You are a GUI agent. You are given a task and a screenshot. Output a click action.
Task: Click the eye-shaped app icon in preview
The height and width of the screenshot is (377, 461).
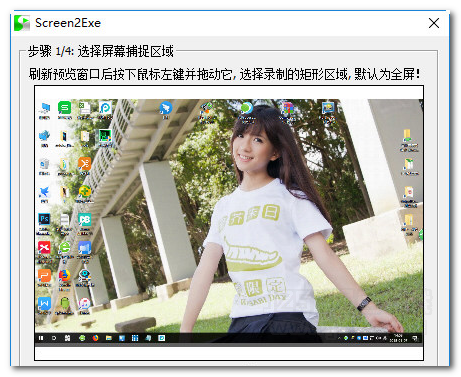[x=85, y=276]
